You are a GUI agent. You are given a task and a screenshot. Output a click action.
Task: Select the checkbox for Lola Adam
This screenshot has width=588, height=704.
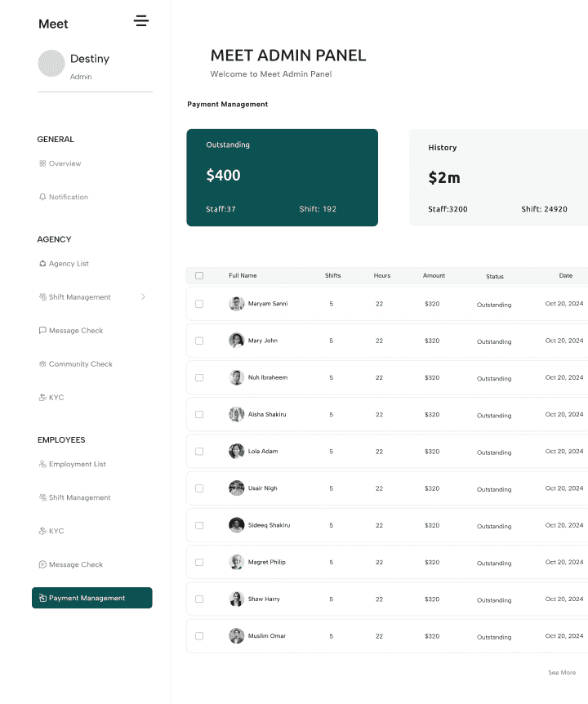199,452
